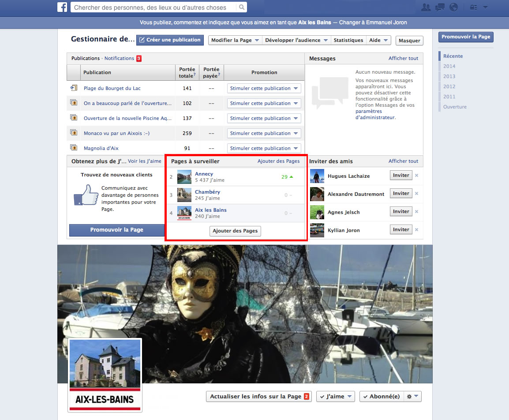Click the Créer une publication button
509x420 pixels.
coord(170,40)
